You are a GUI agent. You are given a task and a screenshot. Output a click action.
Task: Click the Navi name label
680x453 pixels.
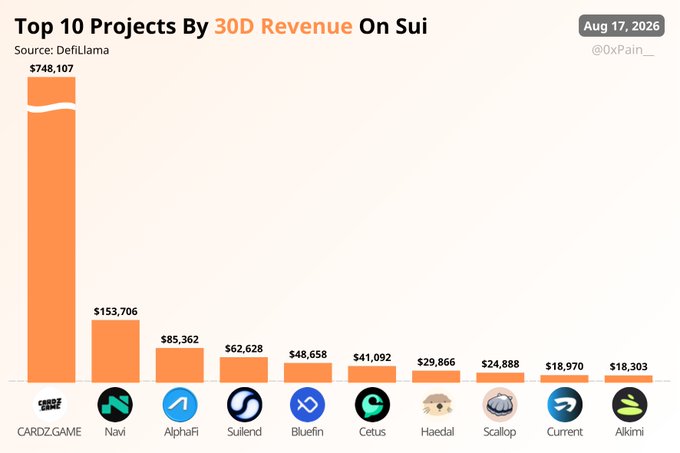click(x=115, y=432)
